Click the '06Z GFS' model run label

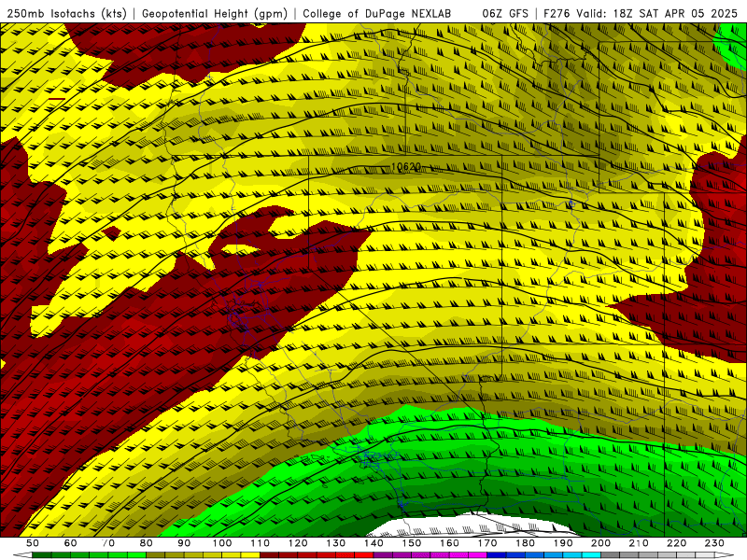(x=505, y=14)
